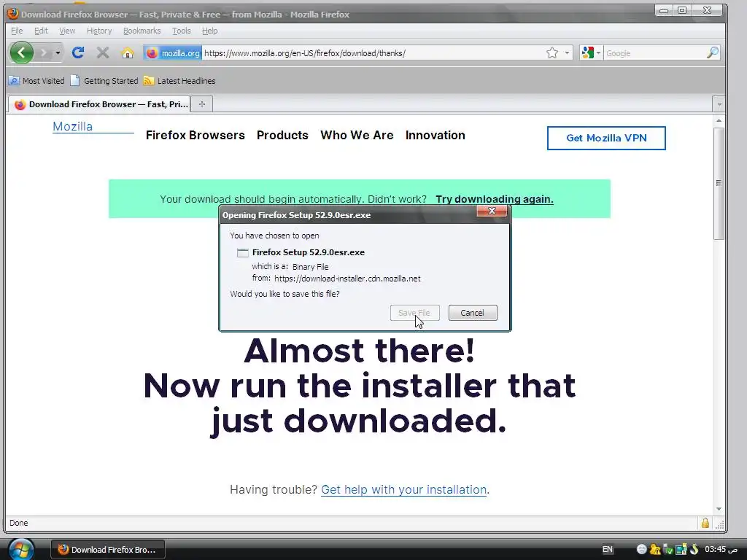Click the Mozilla logo link
The width and height of the screenshot is (747, 560).
[72, 126]
